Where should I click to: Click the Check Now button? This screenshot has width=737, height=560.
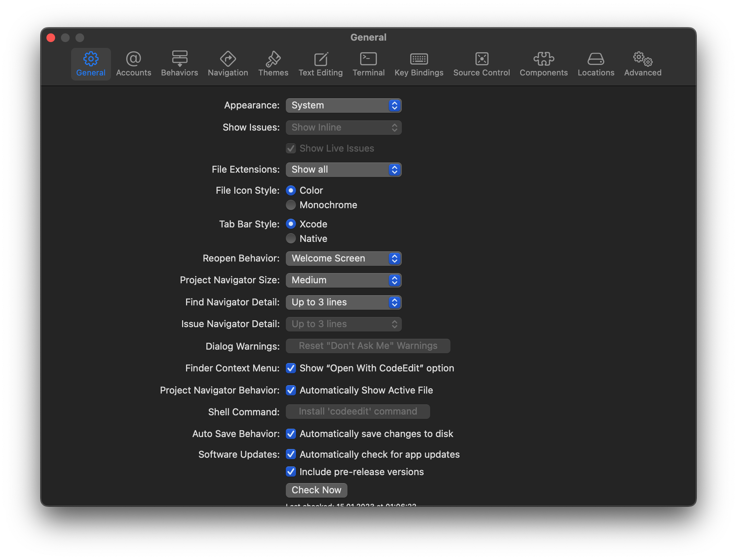point(316,490)
